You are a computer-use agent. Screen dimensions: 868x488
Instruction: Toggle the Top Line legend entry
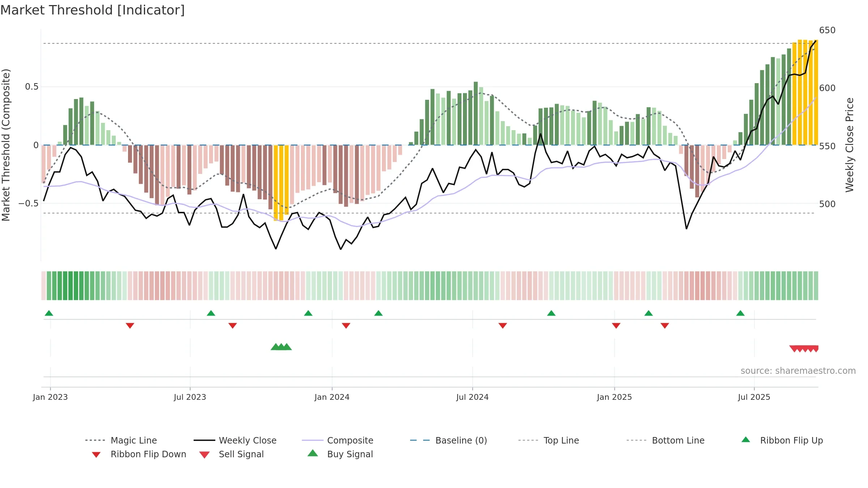(549, 440)
